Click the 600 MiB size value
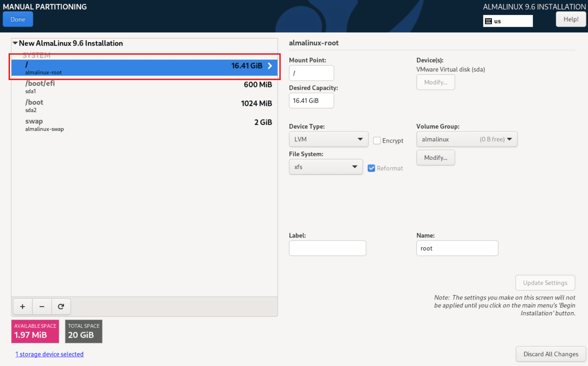The width and height of the screenshot is (588, 366). tap(258, 85)
